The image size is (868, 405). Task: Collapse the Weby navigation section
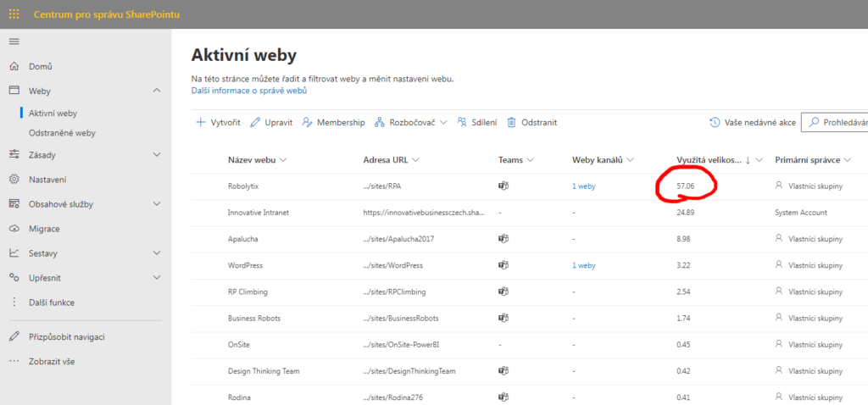[157, 90]
